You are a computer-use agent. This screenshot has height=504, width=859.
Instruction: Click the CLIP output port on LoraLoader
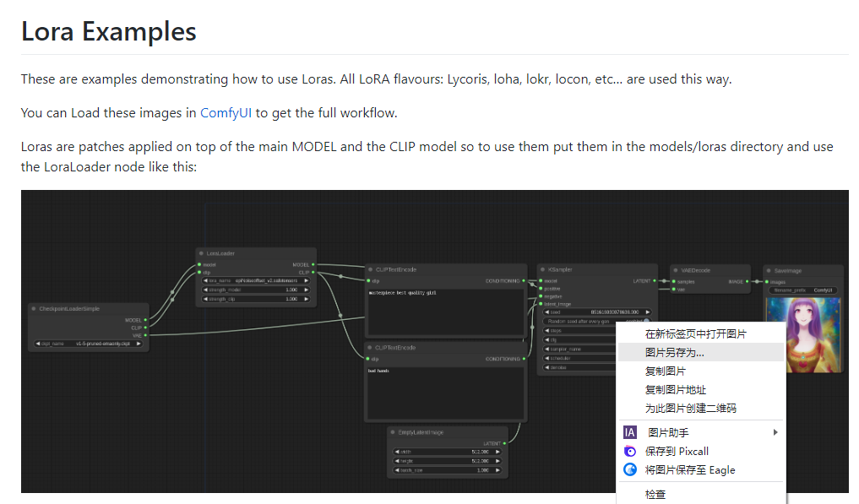[313, 273]
